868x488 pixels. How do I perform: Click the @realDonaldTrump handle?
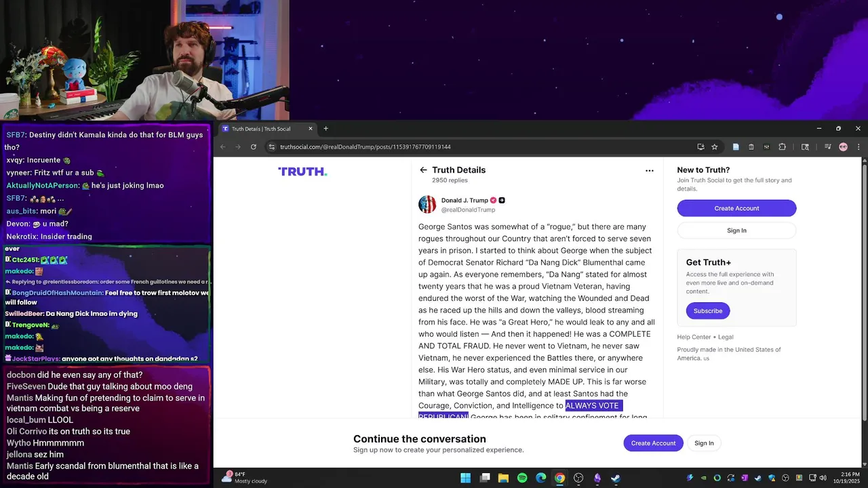coord(469,209)
